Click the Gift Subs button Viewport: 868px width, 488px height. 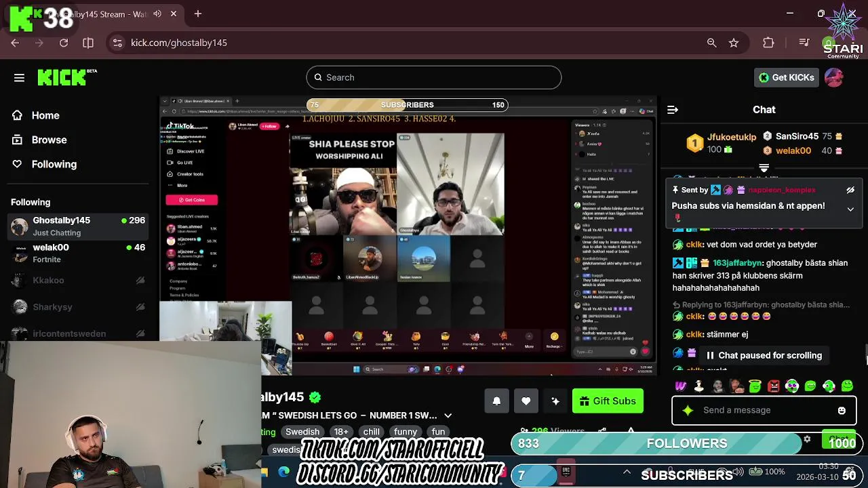click(x=608, y=401)
